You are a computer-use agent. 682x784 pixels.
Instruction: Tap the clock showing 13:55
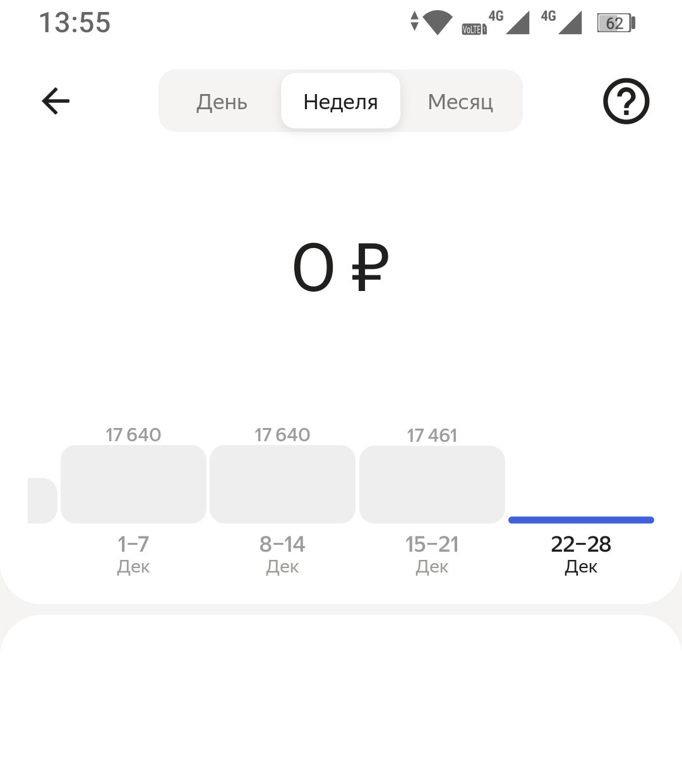point(75,23)
